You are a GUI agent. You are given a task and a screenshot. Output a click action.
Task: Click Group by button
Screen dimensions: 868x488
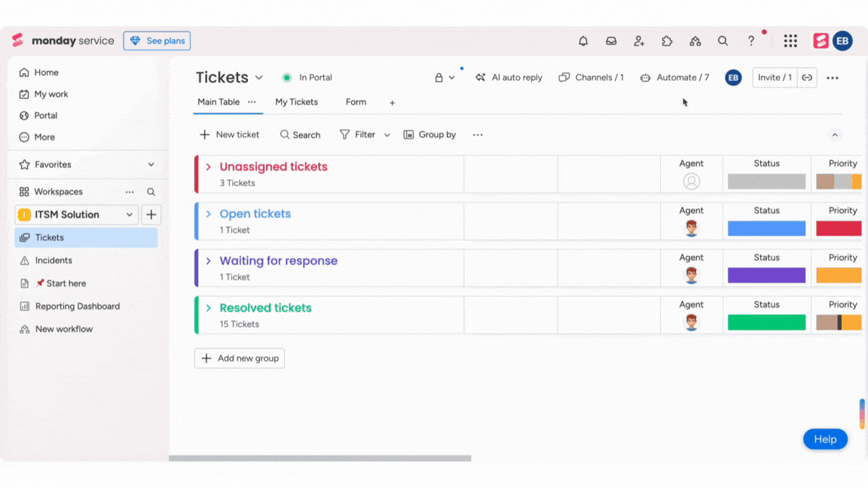429,135
